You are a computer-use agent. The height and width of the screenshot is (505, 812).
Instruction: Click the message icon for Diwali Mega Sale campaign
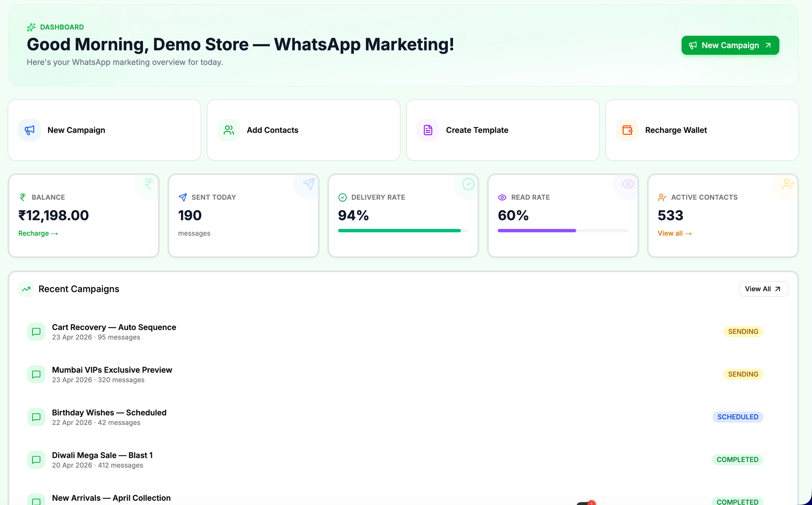point(36,460)
